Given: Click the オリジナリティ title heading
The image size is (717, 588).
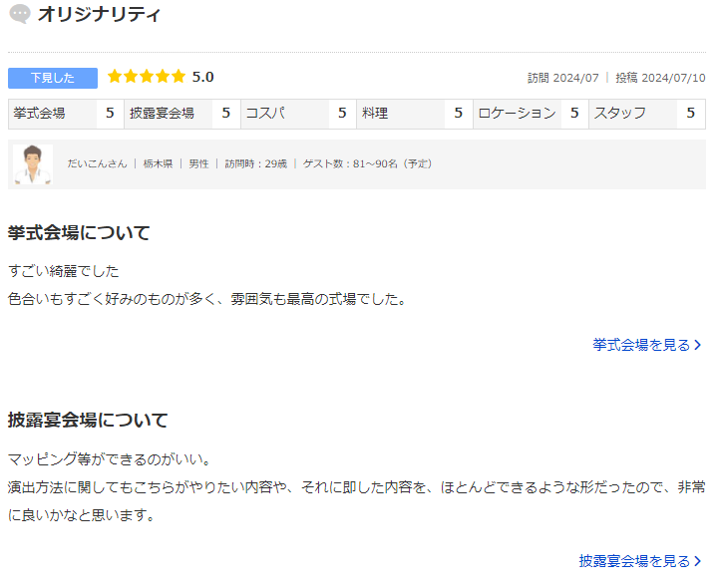Looking at the screenshot, I should 99,15.
